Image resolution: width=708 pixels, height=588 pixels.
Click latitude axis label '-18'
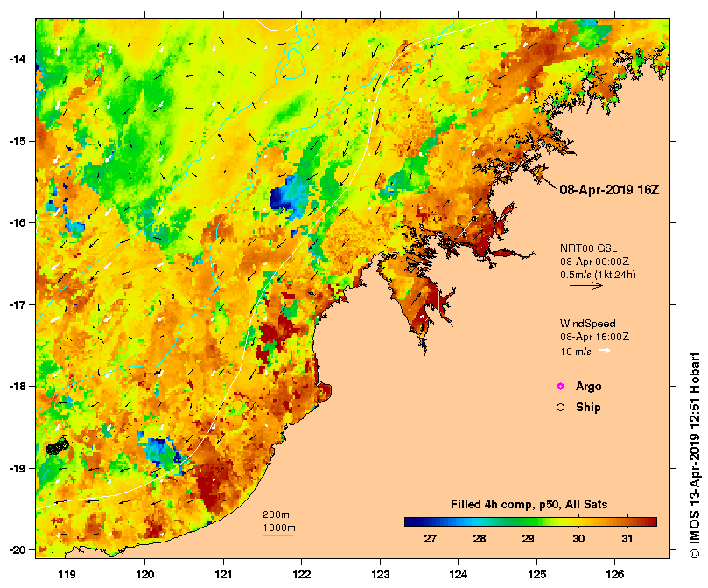click(x=18, y=387)
